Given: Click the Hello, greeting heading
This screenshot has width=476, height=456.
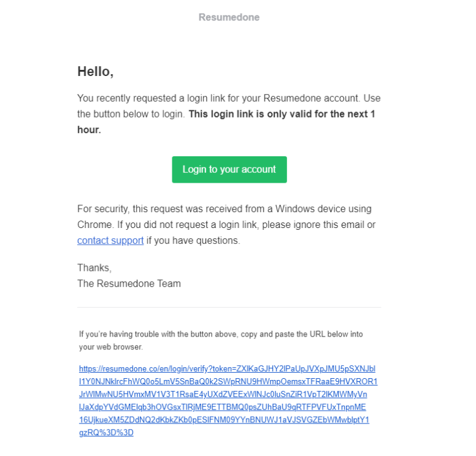Looking at the screenshot, I should tap(96, 72).
